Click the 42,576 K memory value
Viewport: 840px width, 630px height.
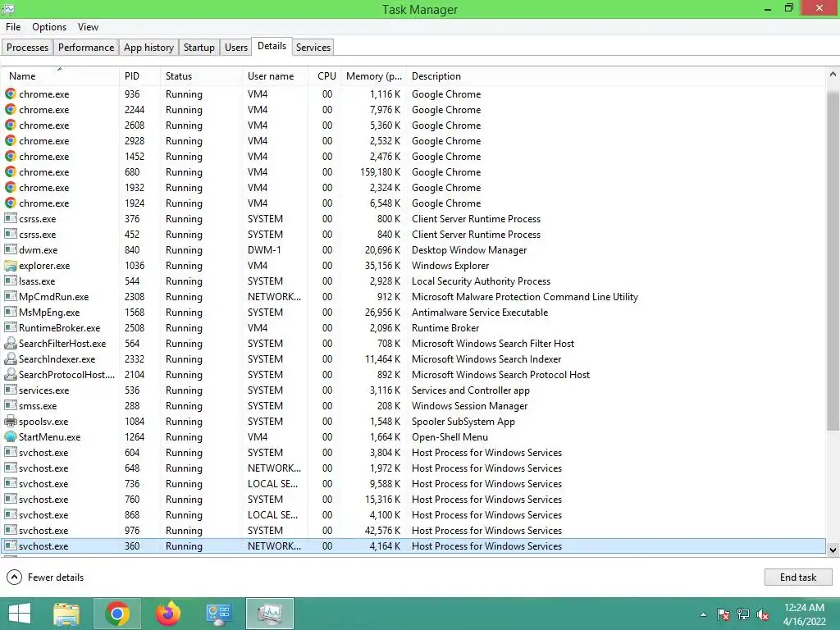383,531
